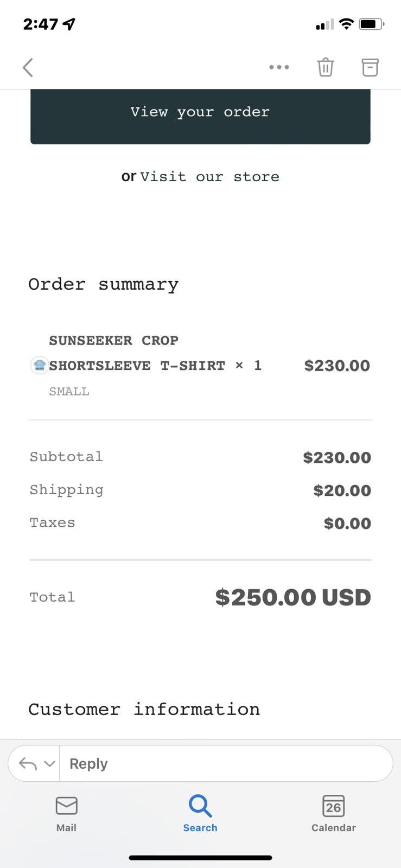Select the Search tab

200,814
